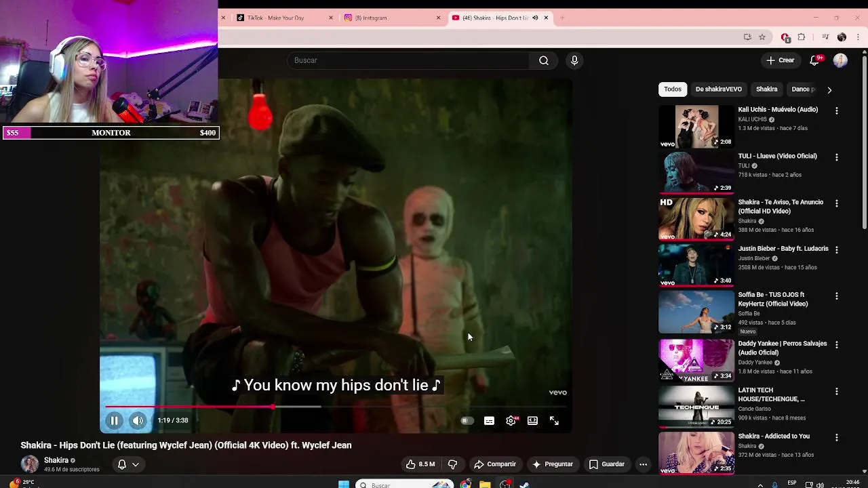Open options for Soffia Be TUS OJOS video
868x488 pixels.
(837, 296)
